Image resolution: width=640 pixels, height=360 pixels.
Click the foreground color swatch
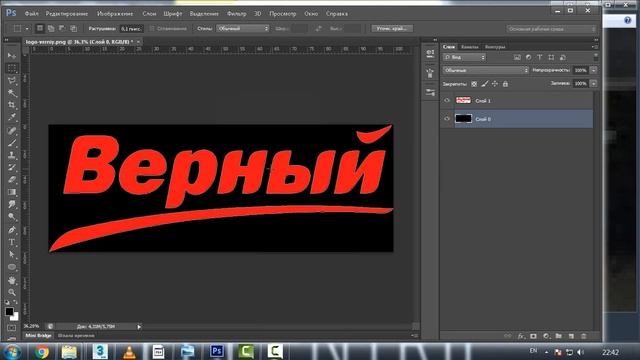pos(9,311)
